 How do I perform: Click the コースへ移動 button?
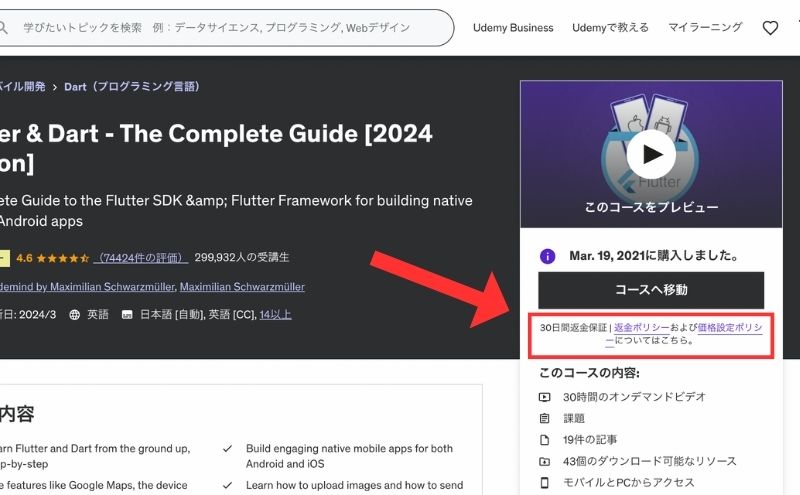coord(651,290)
